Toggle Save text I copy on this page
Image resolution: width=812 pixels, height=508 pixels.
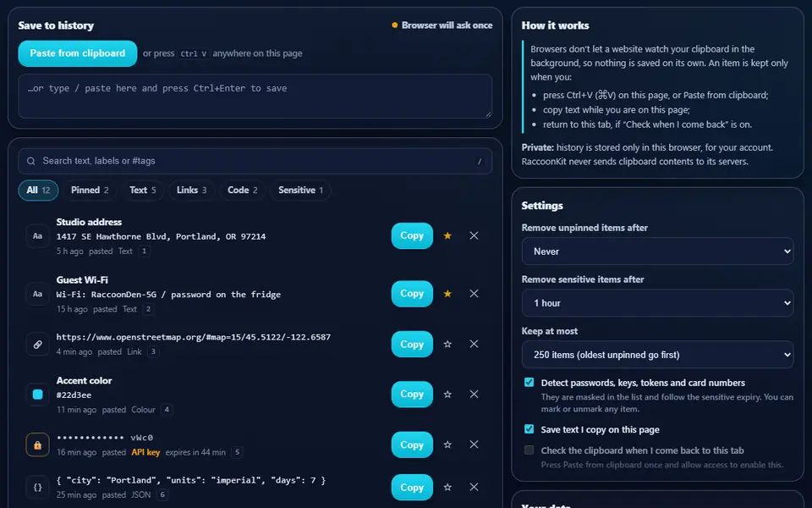tap(529, 429)
